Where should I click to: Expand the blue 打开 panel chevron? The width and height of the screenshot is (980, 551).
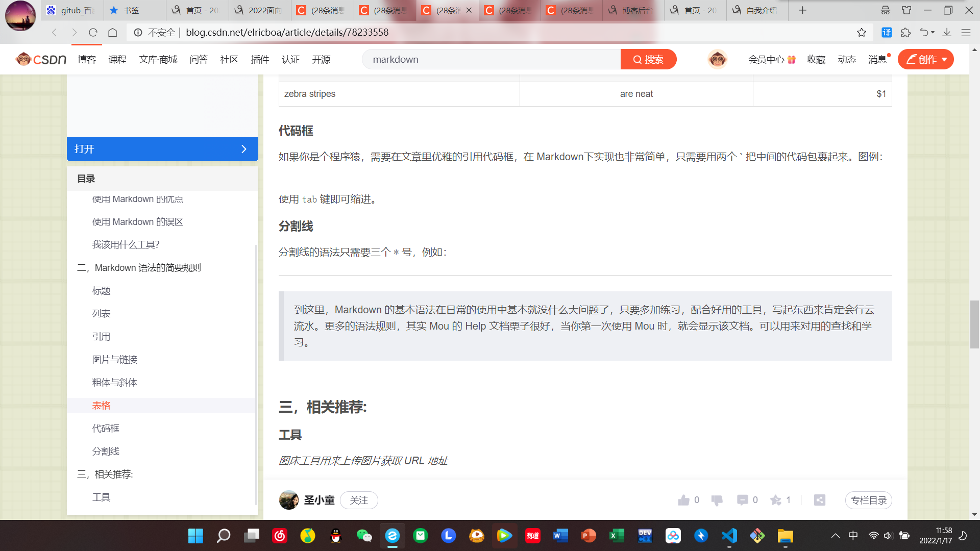(x=243, y=149)
